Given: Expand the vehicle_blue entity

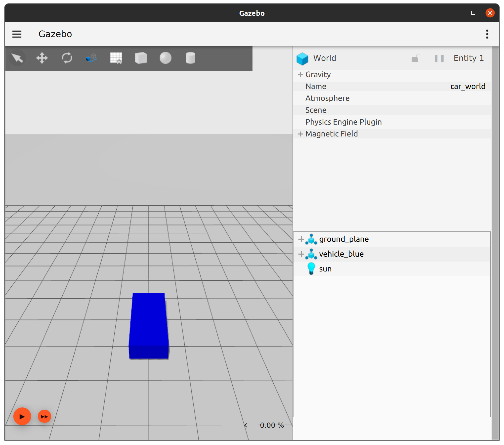Looking at the screenshot, I should pyautogui.click(x=300, y=254).
